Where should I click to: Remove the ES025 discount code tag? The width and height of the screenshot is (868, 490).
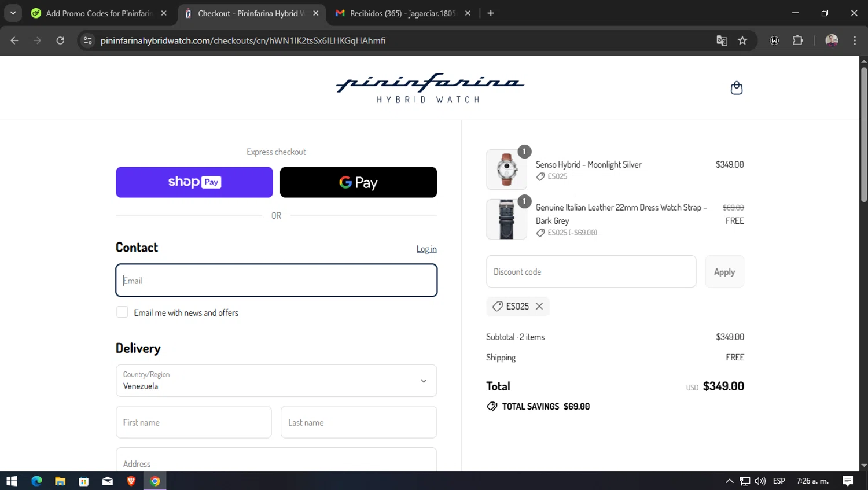pos(539,307)
